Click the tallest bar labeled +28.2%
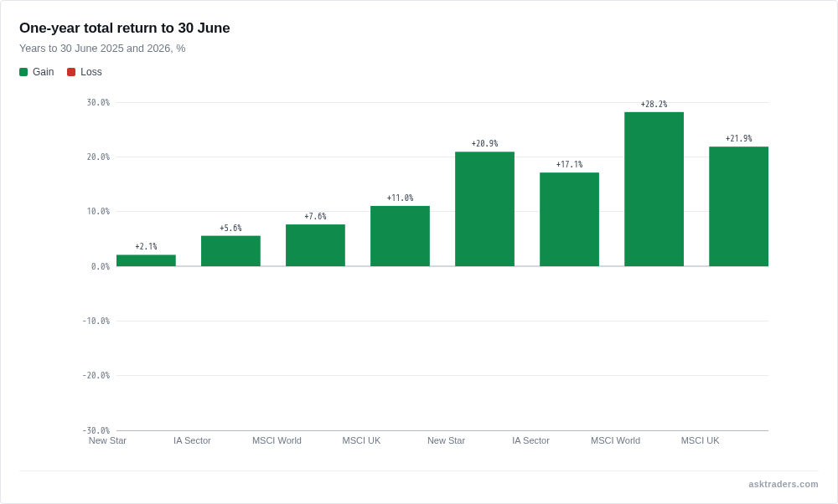The image size is (838, 504). point(654,189)
